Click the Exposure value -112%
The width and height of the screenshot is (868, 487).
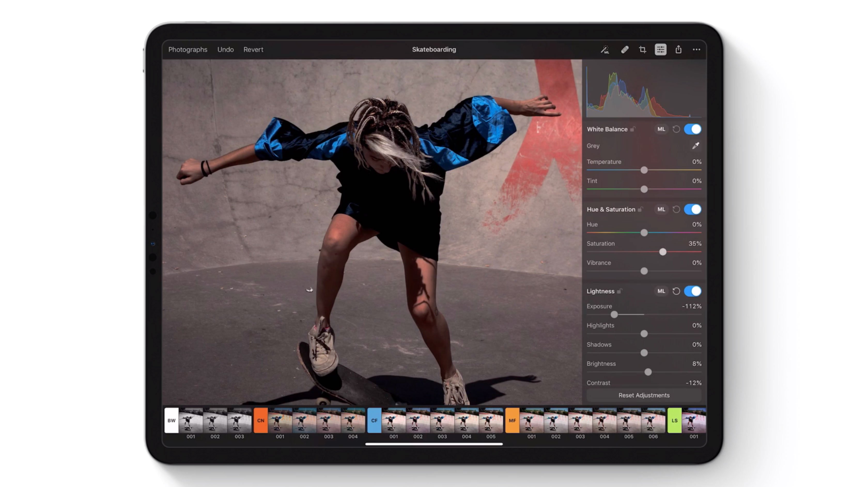692,306
